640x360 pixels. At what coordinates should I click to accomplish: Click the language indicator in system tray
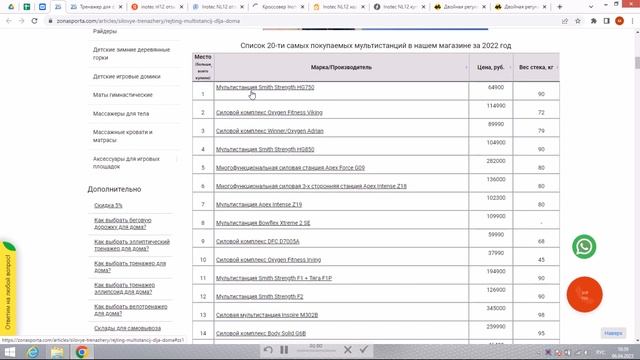pos(600,352)
